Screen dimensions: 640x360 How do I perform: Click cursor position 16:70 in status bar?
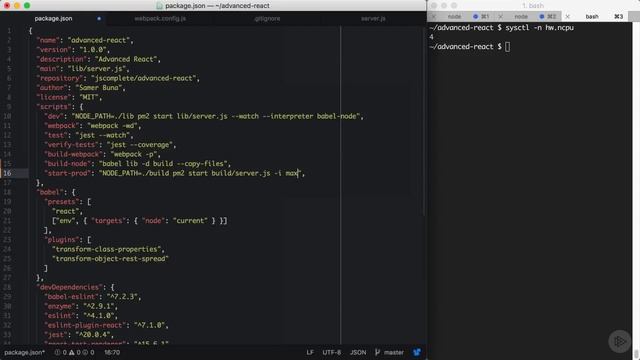pyautogui.click(x=112, y=352)
